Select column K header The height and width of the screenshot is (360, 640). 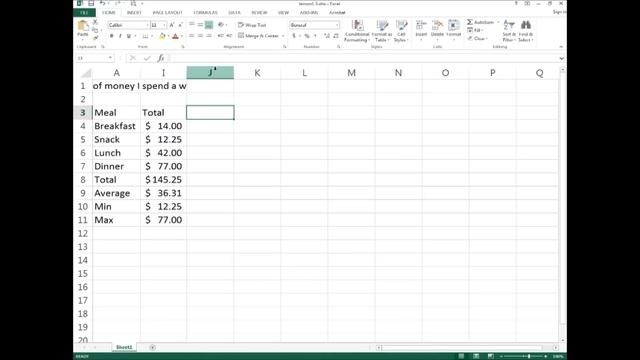tap(257, 73)
